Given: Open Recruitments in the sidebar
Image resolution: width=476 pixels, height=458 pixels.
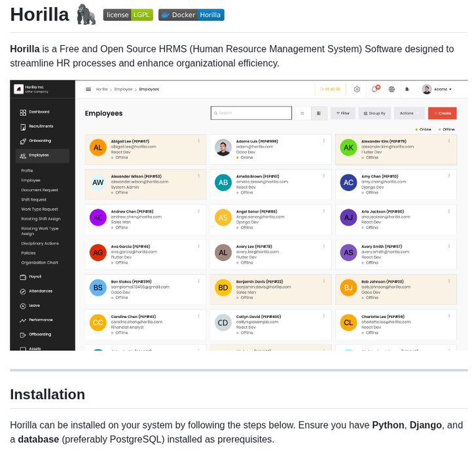Looking at the screenshot, I should [x=36, y=126].
